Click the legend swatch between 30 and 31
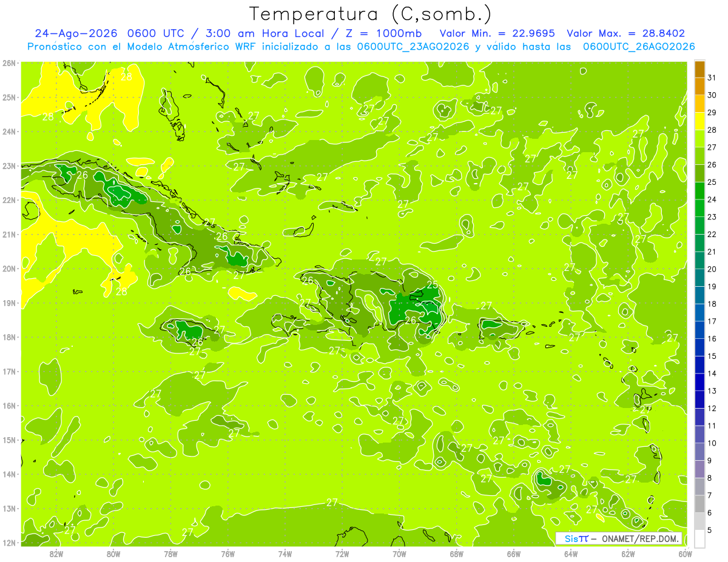 [699, 87]
